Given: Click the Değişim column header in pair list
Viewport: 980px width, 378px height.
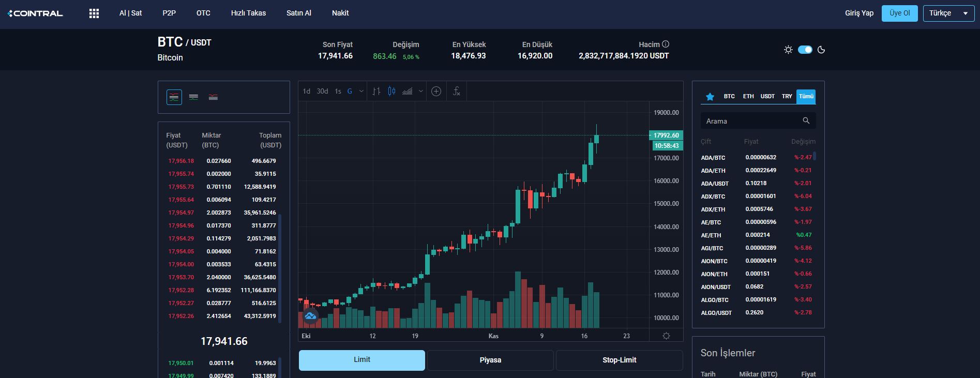Looking at the screenshot, I should click(x=803, y=141).
